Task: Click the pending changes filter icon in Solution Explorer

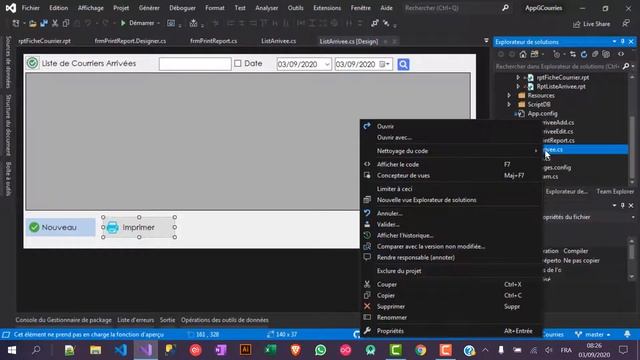Action: pos(557,54)
